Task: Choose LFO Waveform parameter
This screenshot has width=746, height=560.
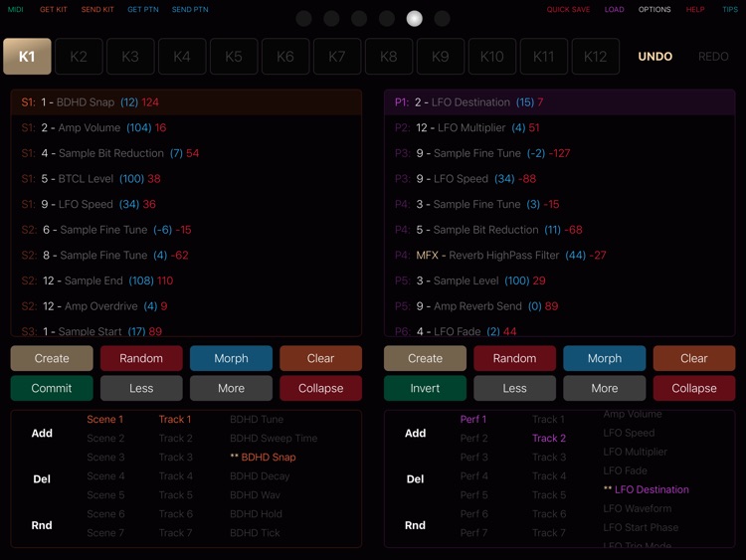Action: [638, 508]
